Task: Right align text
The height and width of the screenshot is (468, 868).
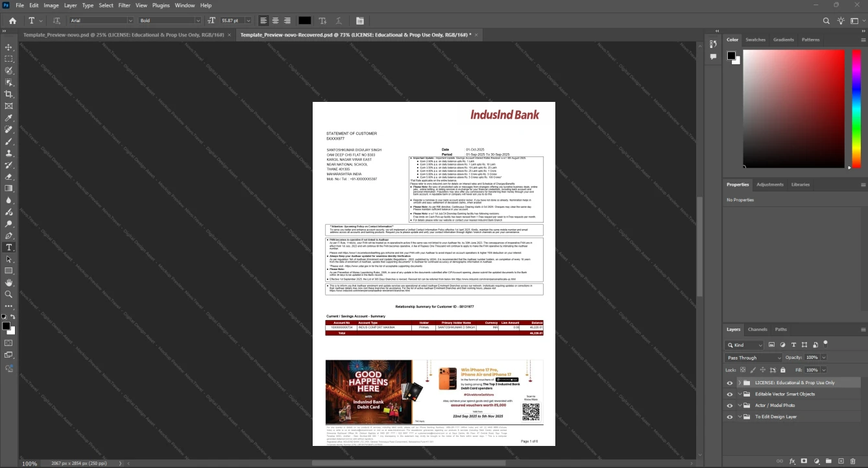Action: point(287,21)
